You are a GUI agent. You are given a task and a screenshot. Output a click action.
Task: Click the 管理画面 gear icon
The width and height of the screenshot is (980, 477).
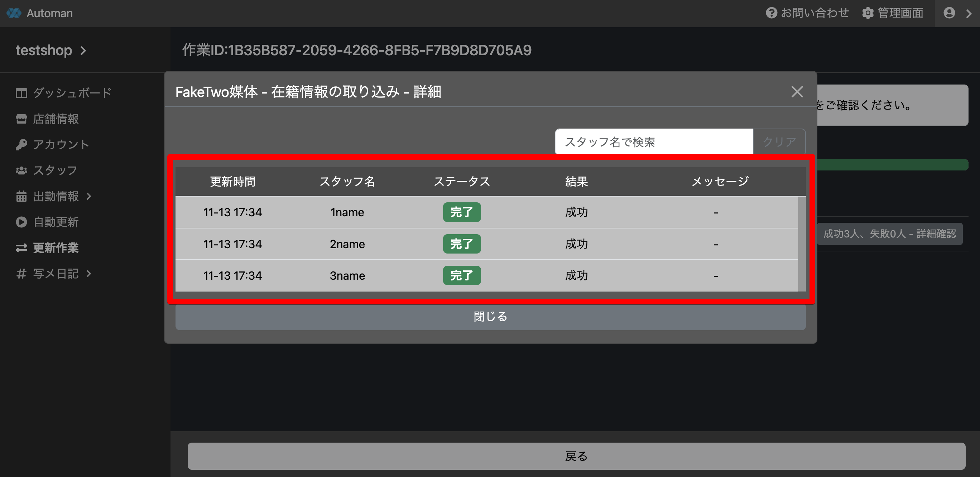click(868, 13)
